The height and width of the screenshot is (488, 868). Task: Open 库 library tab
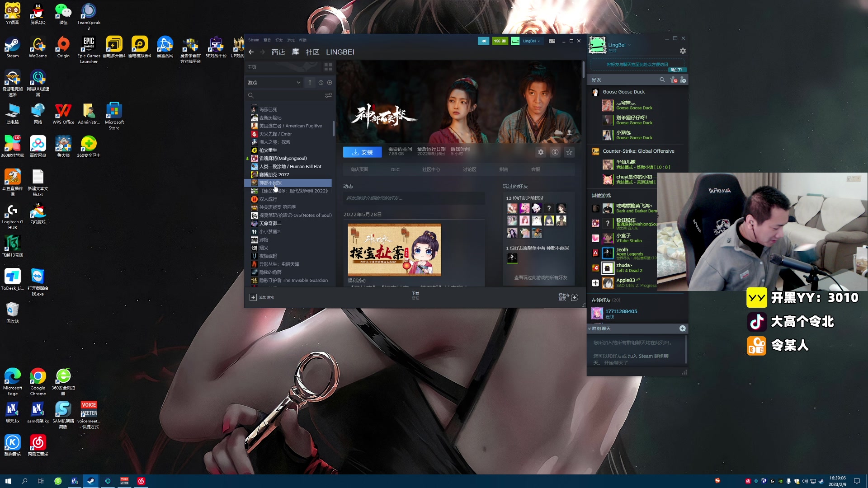pos(295,52)
